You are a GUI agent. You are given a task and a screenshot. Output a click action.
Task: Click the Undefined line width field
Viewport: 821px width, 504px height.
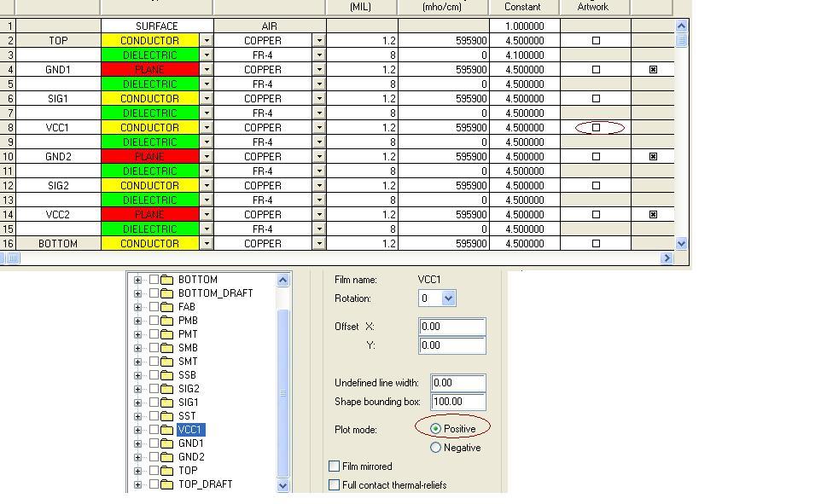click(x=457, y=383)
